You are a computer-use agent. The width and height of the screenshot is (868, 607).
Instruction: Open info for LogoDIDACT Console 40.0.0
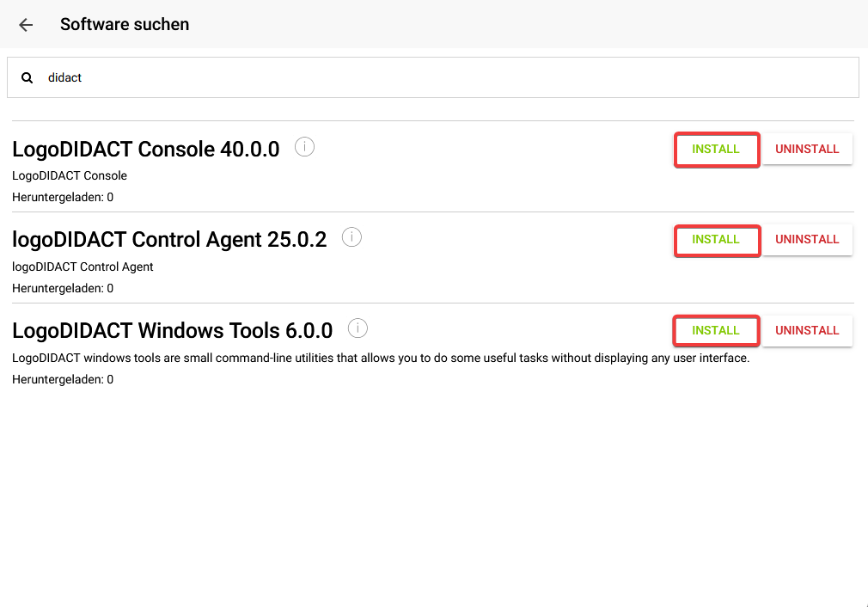coord(304,147)
